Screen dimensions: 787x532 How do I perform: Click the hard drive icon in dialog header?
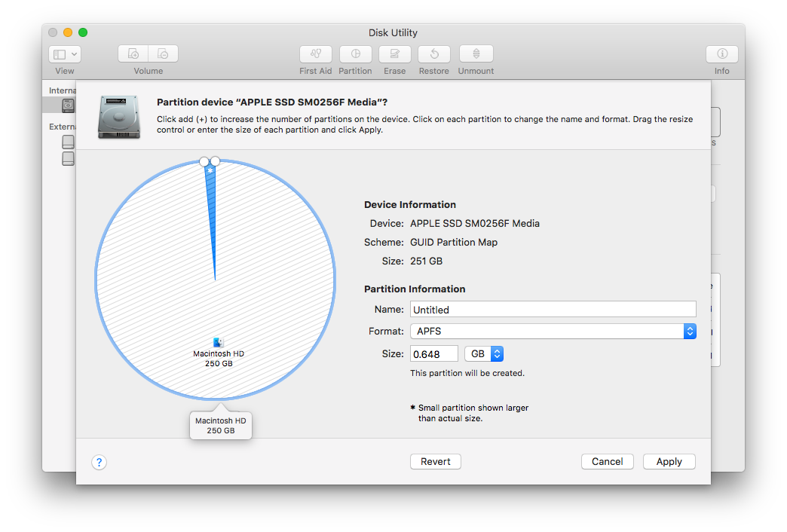tap(119, 117)
